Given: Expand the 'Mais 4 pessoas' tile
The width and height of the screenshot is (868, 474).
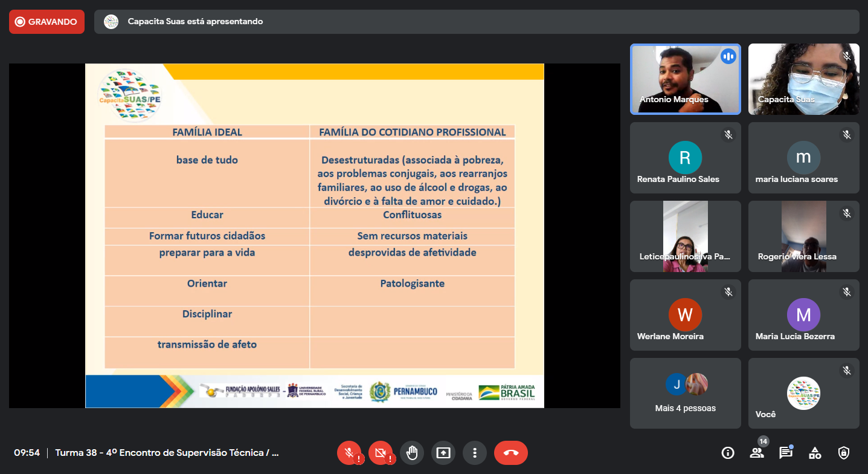Looking at the screenshot, I should coord(685,393).
